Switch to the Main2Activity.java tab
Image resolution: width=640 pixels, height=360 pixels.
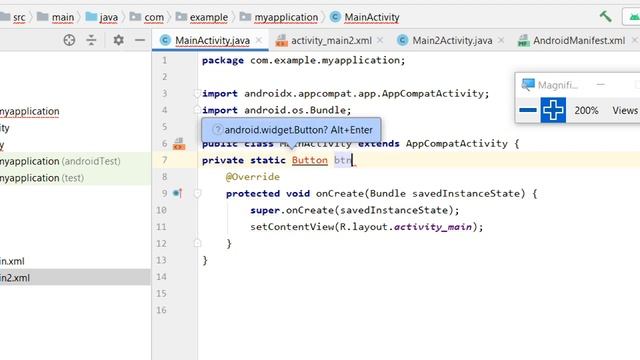452,40
